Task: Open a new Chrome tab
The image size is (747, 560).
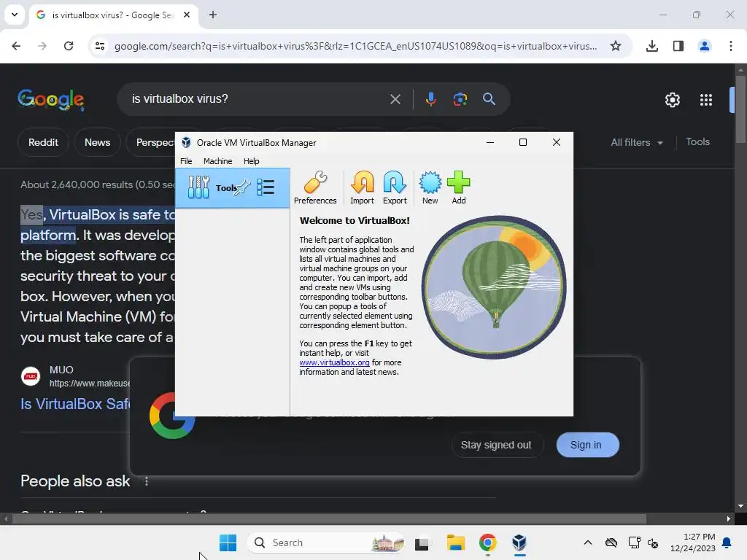Action: [x=213, y=15]
